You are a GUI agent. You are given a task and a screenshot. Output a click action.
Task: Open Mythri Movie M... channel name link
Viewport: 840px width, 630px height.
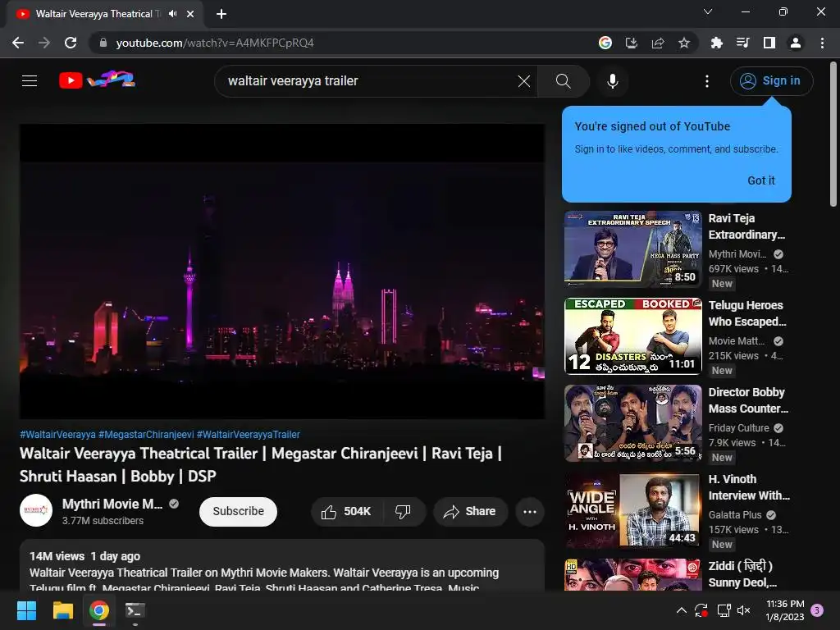(112, 504)
